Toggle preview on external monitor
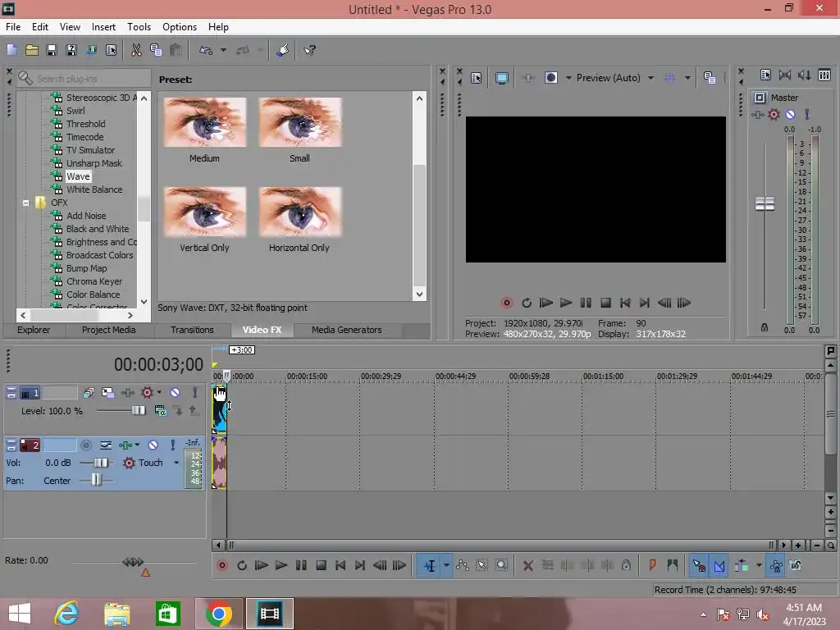 tap(501, 78)
